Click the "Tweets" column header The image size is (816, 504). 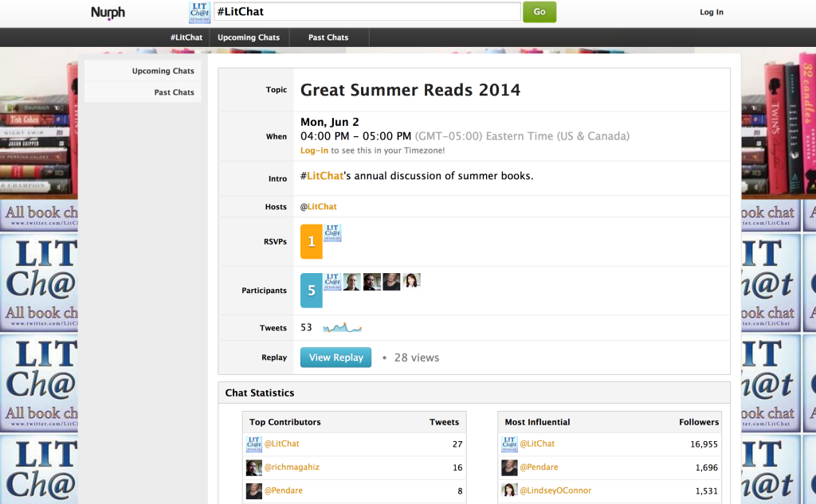click(444, 422)
